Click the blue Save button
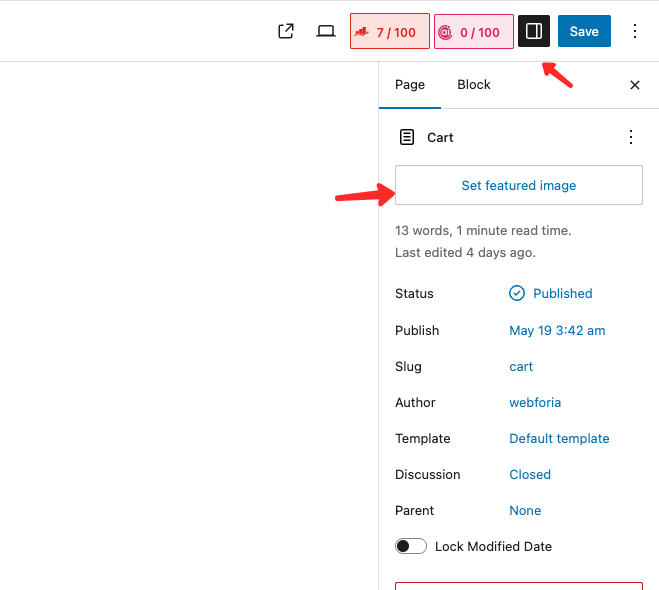Viewport: 659px width, 590px height. click(584, 31)
